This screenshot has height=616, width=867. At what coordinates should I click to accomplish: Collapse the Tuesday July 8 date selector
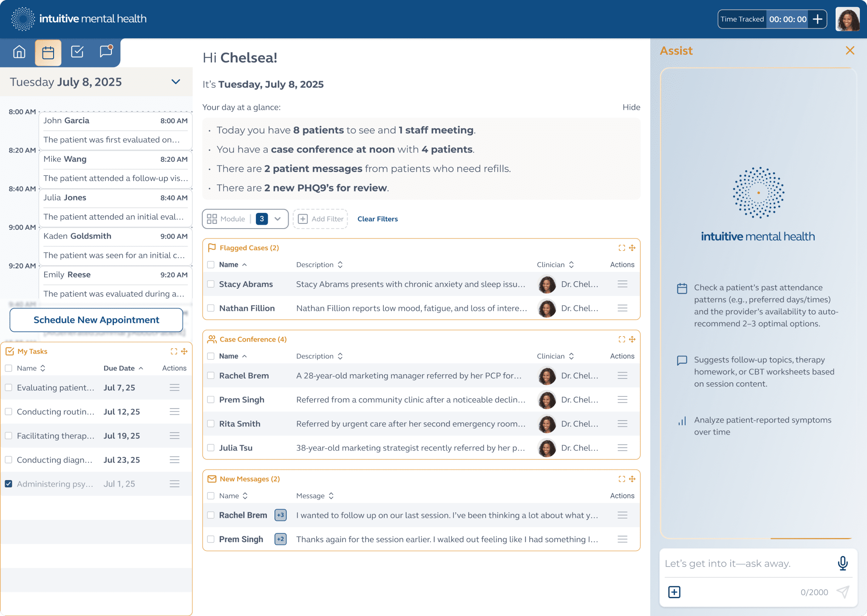coord(176,82)
